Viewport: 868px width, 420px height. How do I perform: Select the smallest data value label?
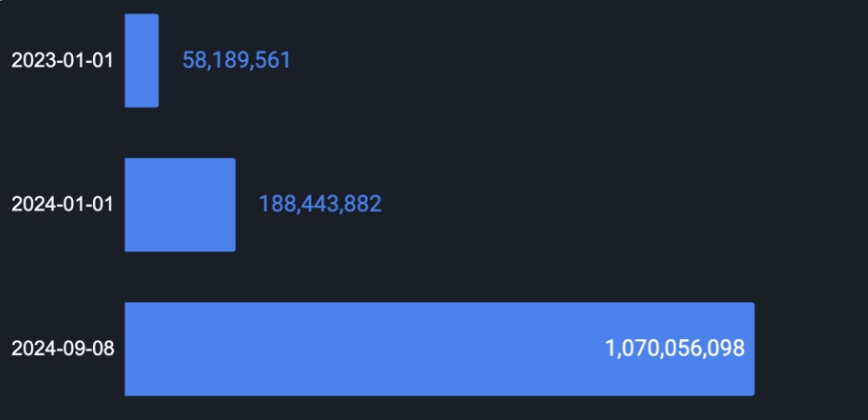point(237,60)
